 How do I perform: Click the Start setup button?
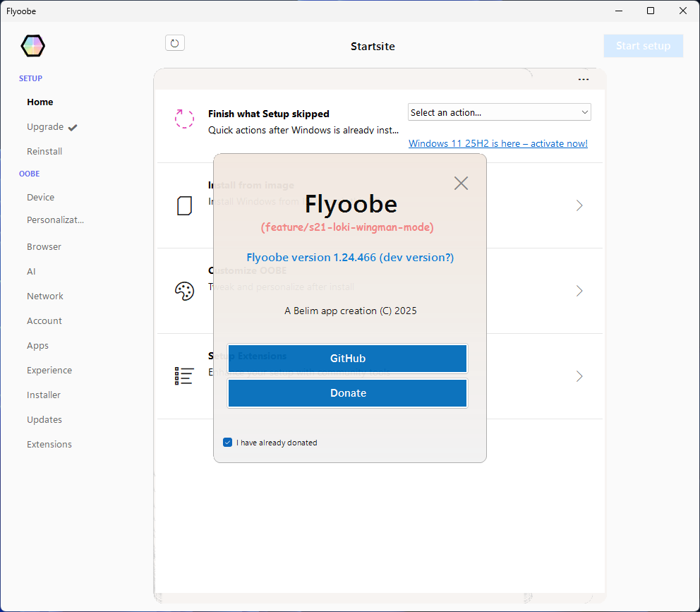643,46
